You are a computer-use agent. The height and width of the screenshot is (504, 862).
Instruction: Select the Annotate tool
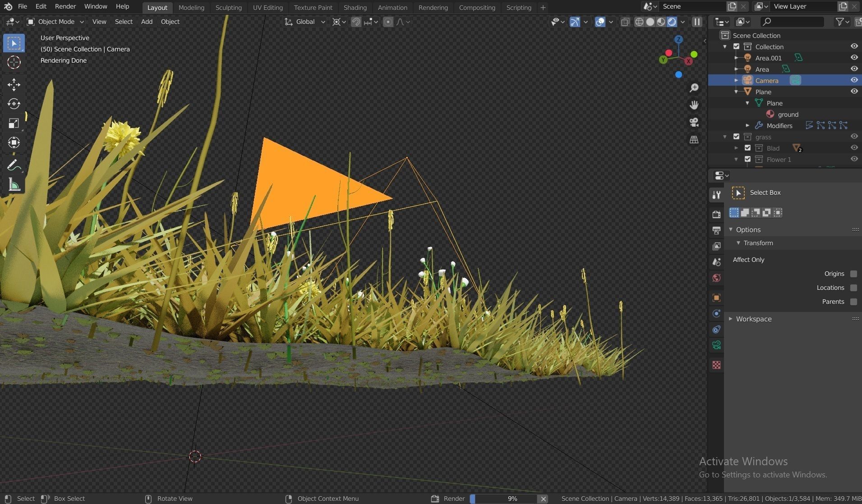tap(14, 165)
